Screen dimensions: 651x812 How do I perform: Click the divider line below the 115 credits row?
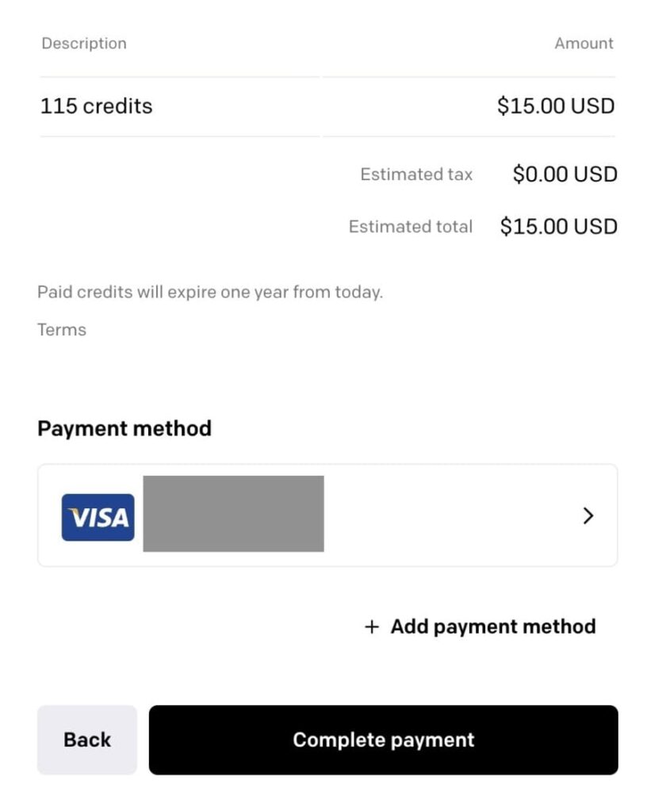point(327,136)
